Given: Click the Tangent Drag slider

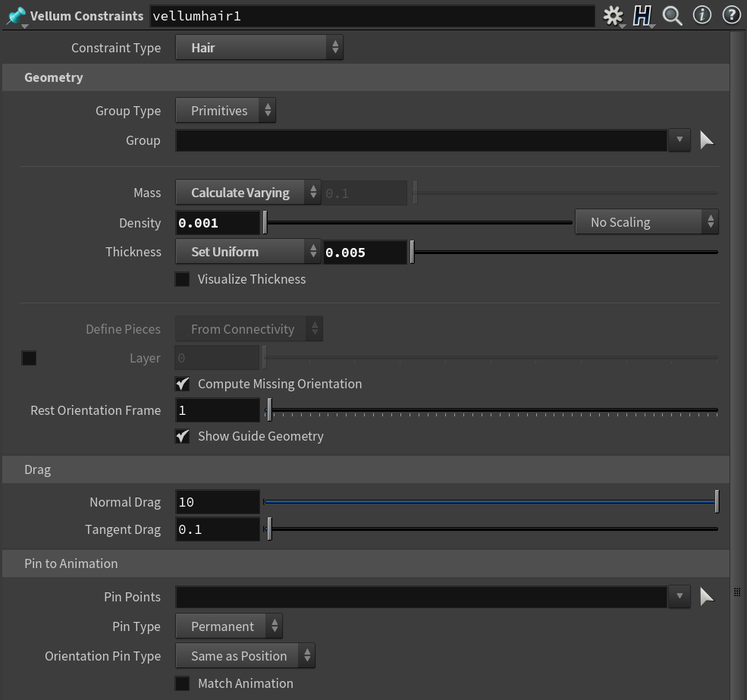Looking at the screenshot, I should (491, 529).
